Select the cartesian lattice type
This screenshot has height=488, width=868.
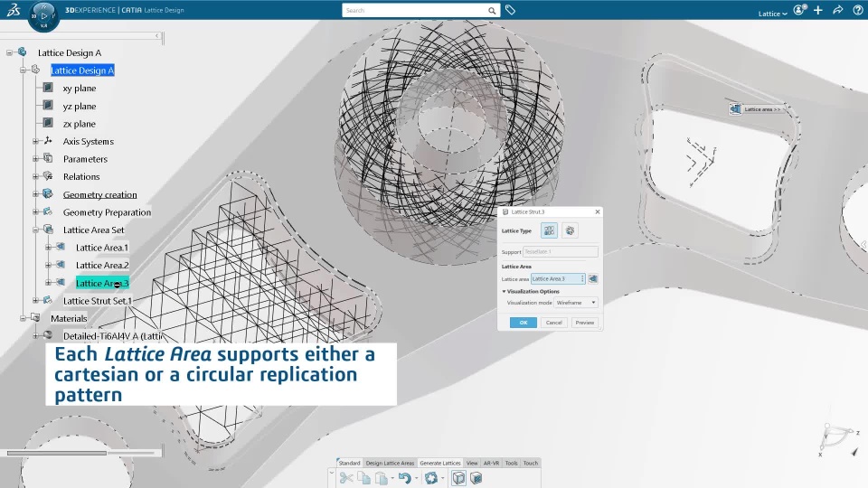click(x=549, y=230)
